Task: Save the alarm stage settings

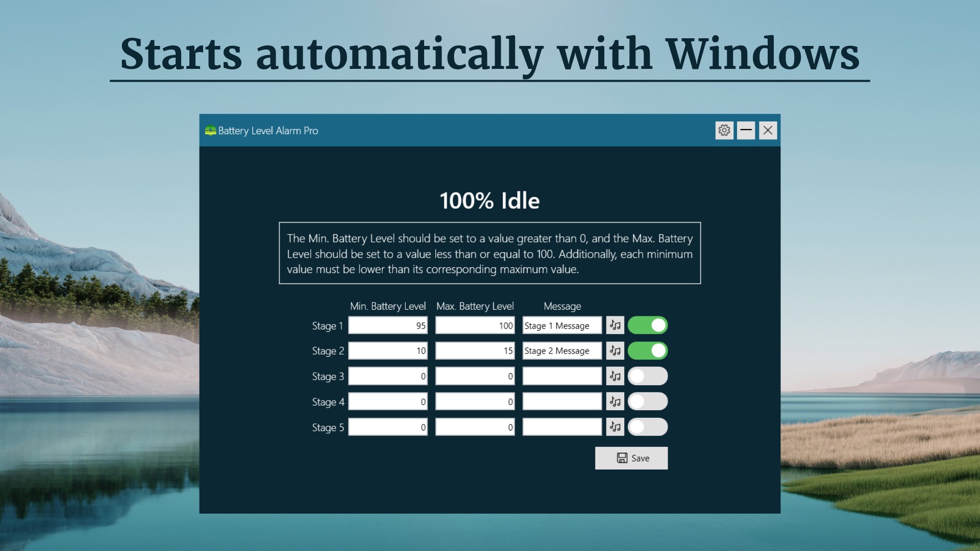Action: point(631,458)
